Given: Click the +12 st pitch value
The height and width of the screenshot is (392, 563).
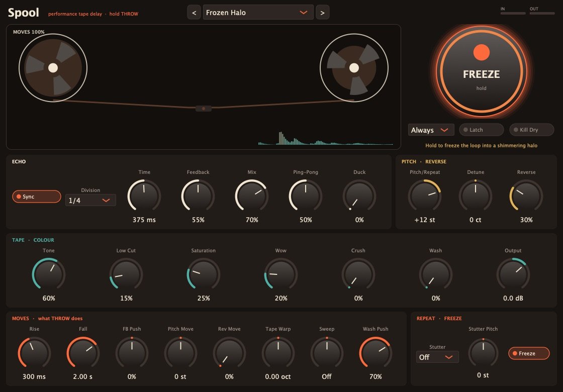Looking at the screenshot, I should pyautogui.click(x=424, y=220).
